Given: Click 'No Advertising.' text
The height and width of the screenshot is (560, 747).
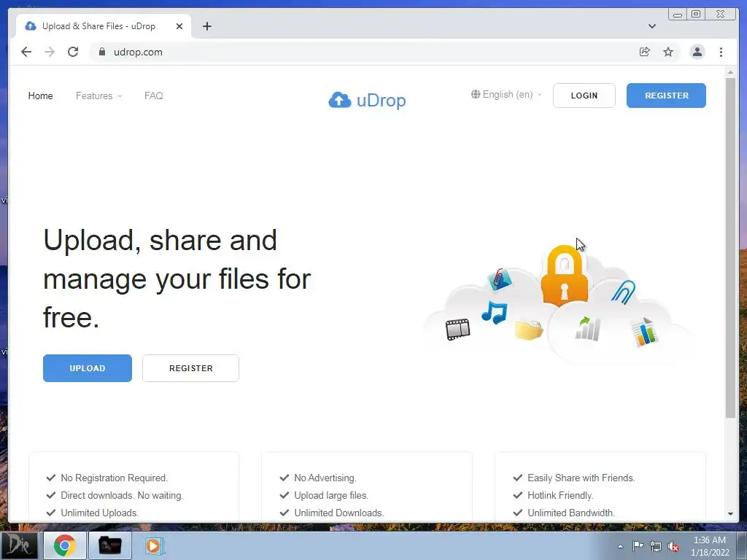Looking at the screenshot, I should 325,478.
